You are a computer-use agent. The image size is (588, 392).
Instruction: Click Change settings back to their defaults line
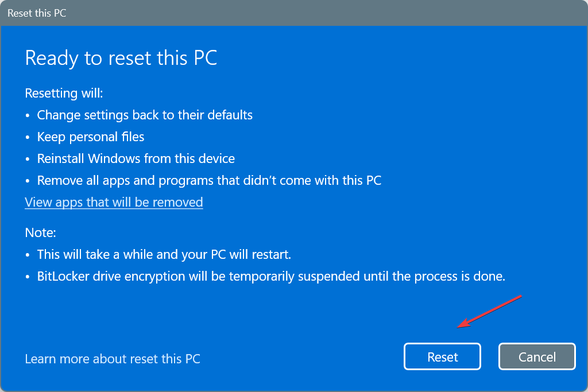click(145, 115)
